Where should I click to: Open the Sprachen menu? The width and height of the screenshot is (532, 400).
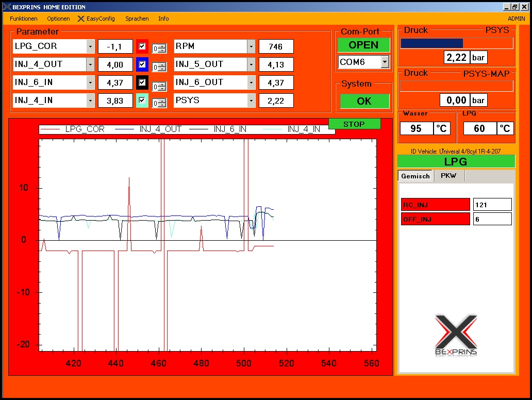(x=137, y=19)
